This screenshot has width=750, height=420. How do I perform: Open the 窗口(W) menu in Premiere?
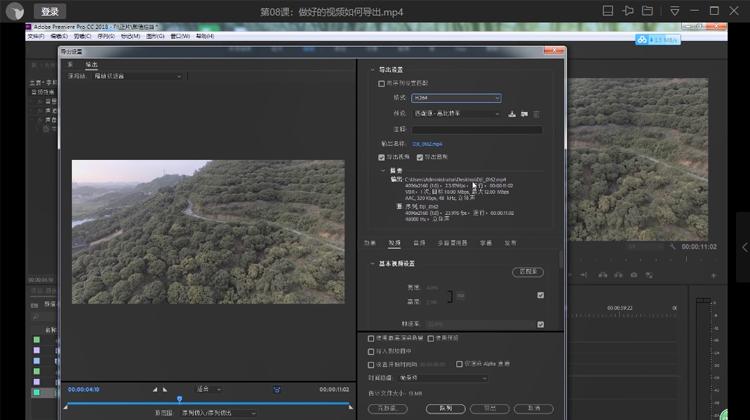180,36
